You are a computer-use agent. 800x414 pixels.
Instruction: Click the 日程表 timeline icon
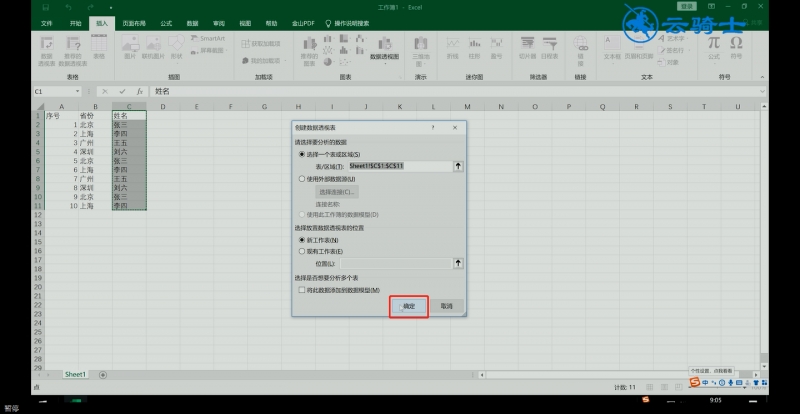point(549,47)
